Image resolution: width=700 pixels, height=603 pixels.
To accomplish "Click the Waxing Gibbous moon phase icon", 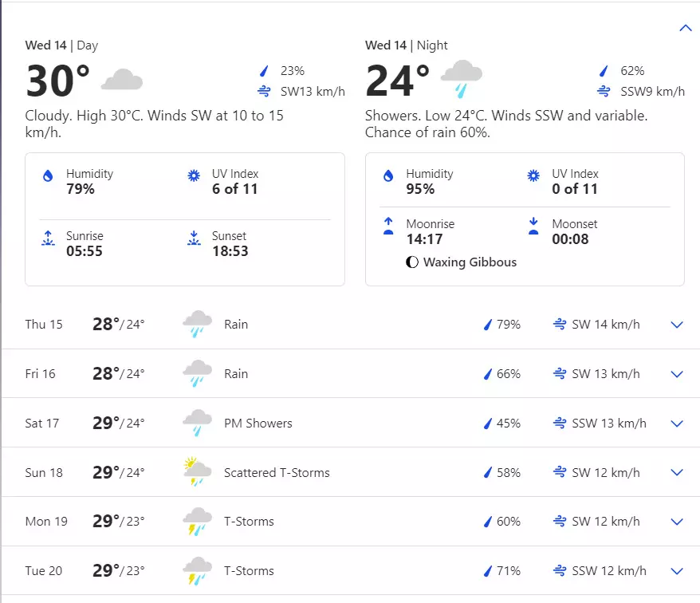I will coord(412,262).
